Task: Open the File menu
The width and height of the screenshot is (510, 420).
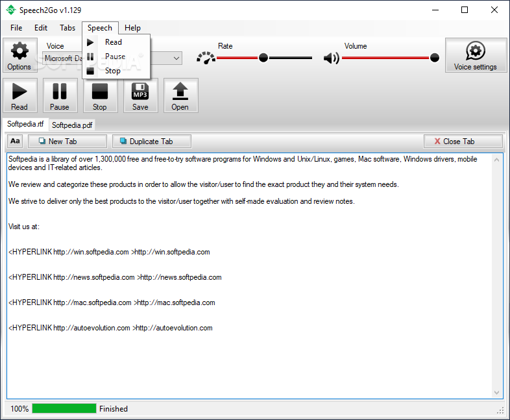Action: tap(16, 28)
